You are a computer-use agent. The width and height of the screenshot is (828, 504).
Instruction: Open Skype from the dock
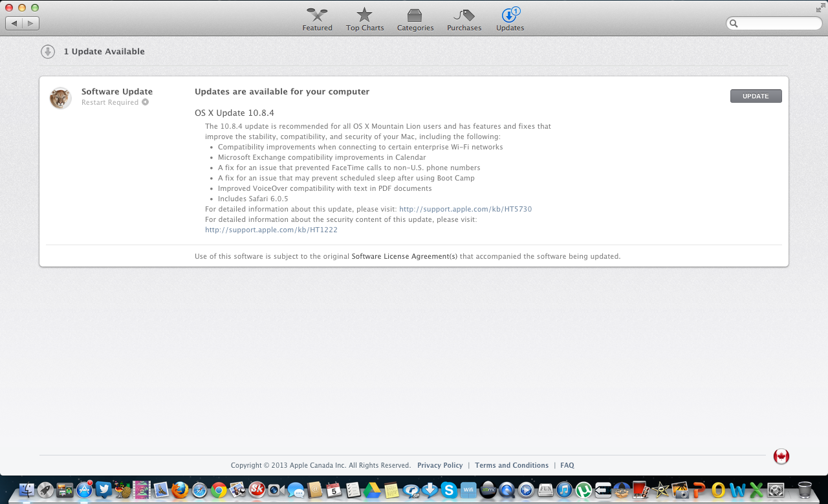tap(448, 490)
